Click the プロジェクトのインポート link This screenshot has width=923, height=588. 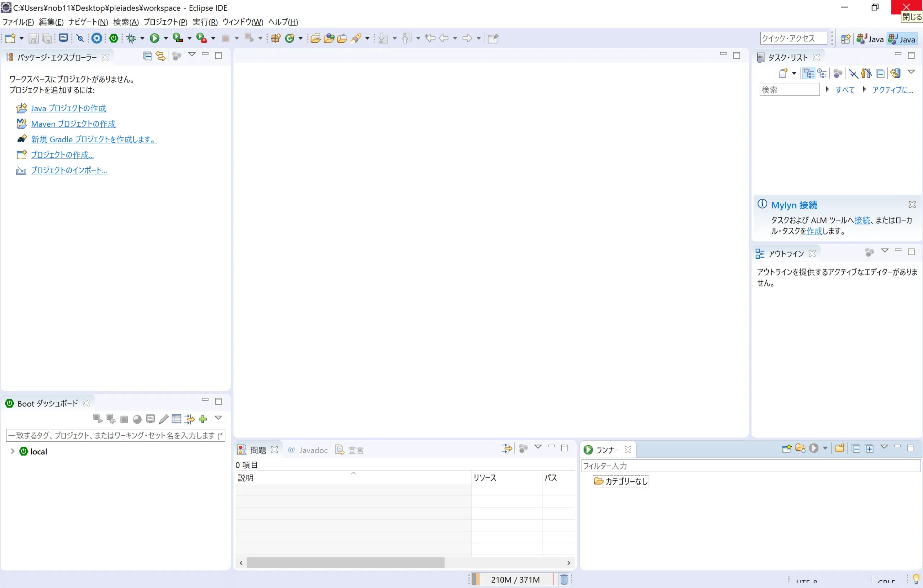[x=69, y=170]
